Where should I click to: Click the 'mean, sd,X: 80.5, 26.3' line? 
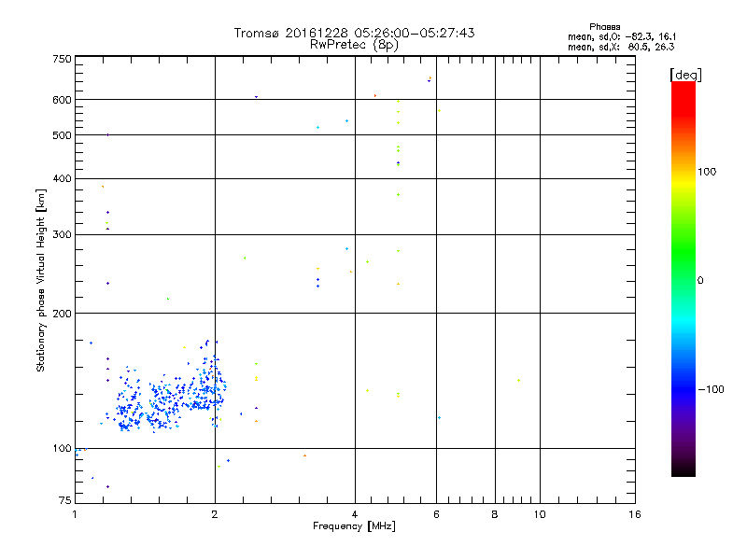[621, 48]
